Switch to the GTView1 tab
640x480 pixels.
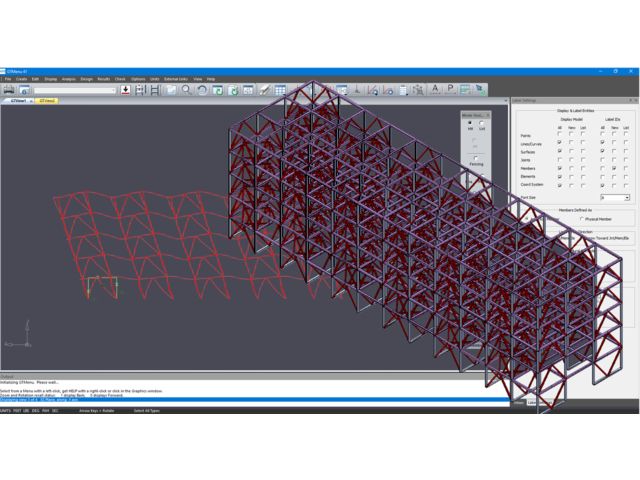(17, 101)
